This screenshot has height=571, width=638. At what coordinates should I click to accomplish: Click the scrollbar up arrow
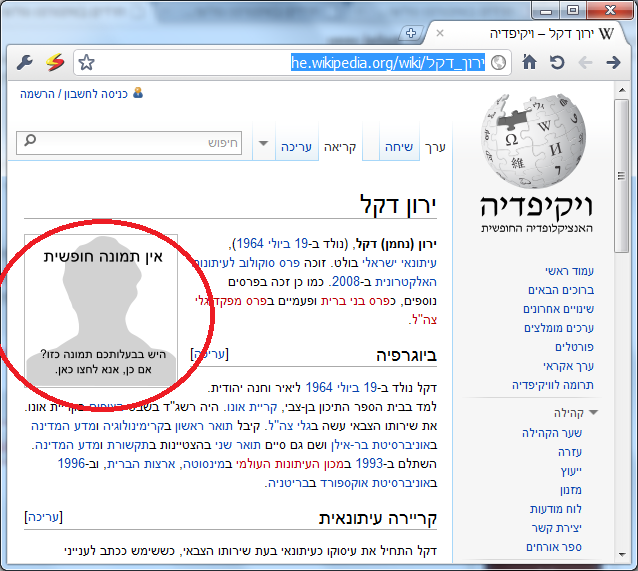pyautogui.click(x=621, y=90)
